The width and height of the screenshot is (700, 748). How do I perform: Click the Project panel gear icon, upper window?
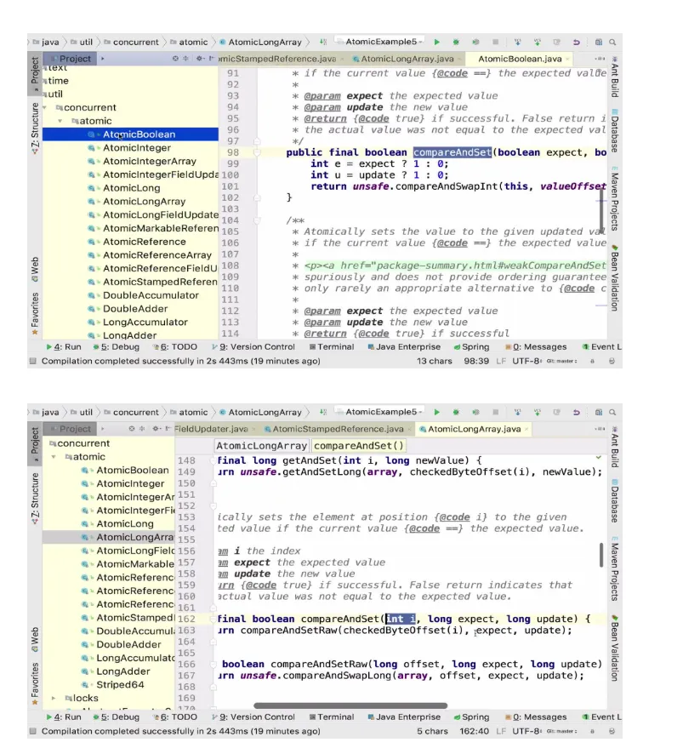point(199,58)
